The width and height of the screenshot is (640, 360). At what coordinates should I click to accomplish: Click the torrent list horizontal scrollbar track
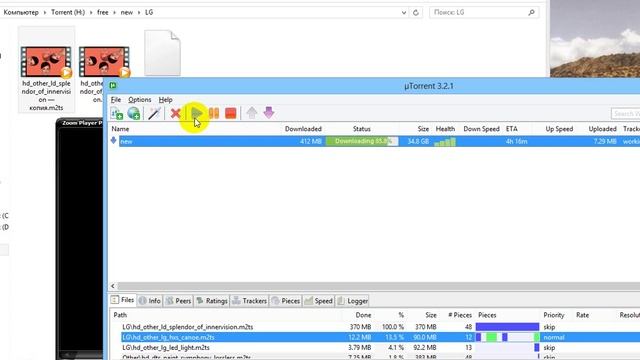[x=379, y=286]
